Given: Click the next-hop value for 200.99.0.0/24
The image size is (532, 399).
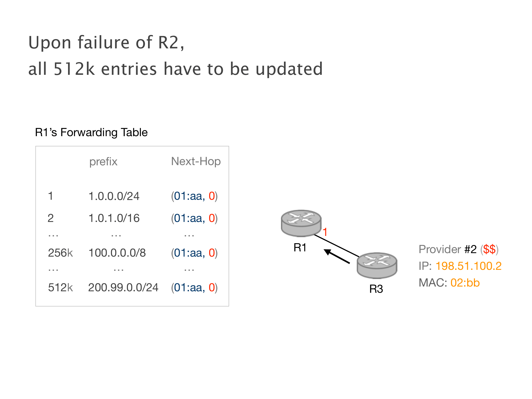Looking at the screenshot, I should click(194, 288).
